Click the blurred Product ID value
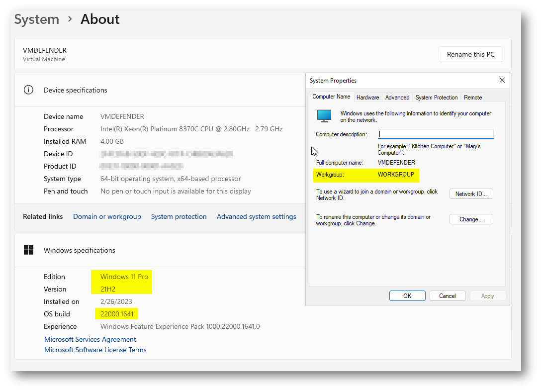 pyautogui.click(x=141, y=166)
